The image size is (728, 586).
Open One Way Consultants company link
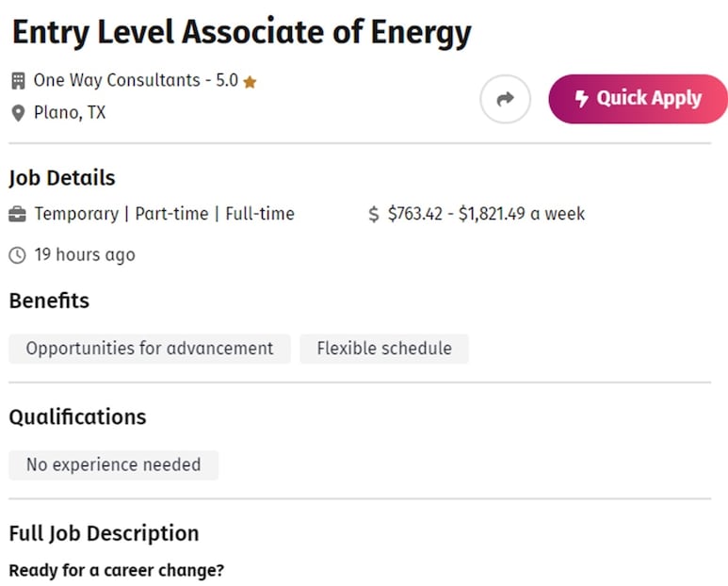click(x=117, y=80)
